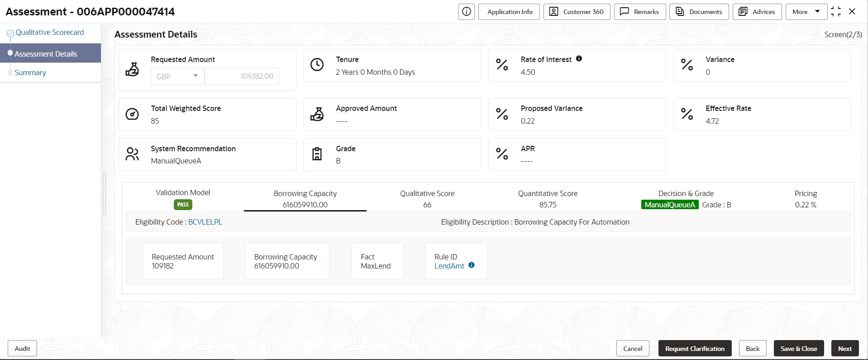This screenshot has width=868, height=360.
Task: Expand the More menu dropdown
Action: click(806, 12)
